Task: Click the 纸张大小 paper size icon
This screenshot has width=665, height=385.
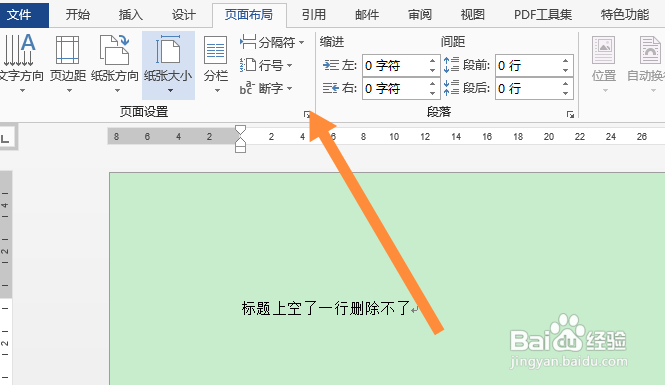Action: click(x=168, y=50)
